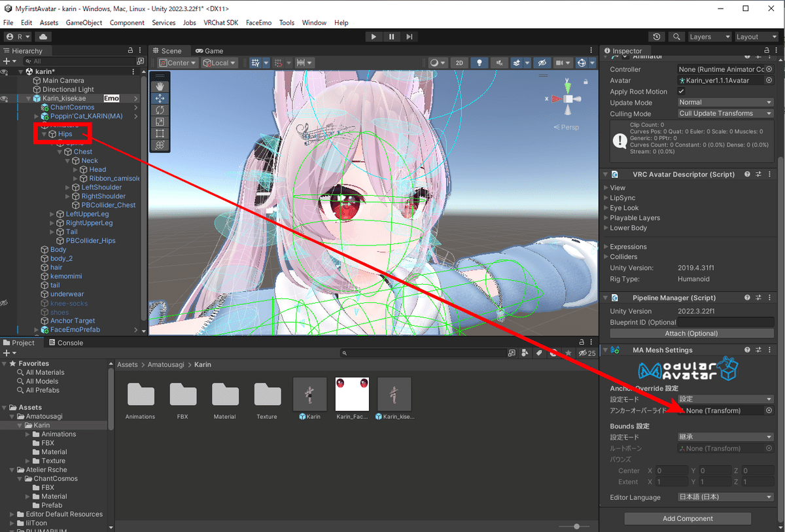
Task: Switch to the Console tab
Action: [x=65, y=342]
